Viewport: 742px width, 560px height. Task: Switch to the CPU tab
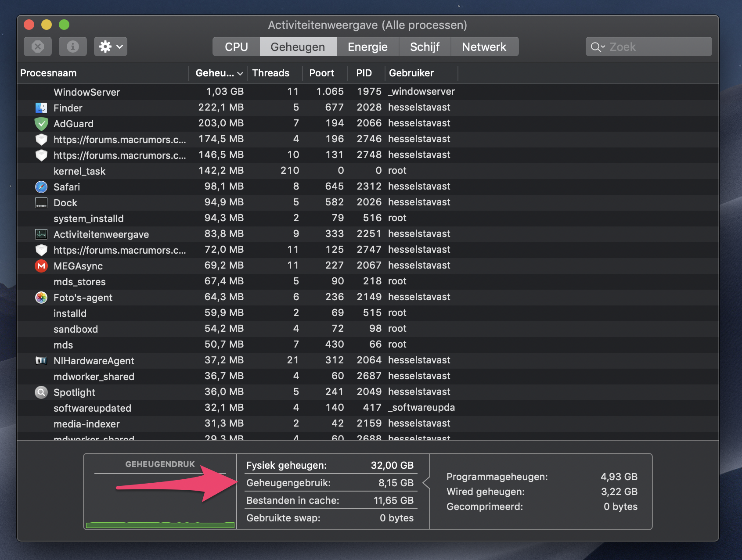click(236, 47)
